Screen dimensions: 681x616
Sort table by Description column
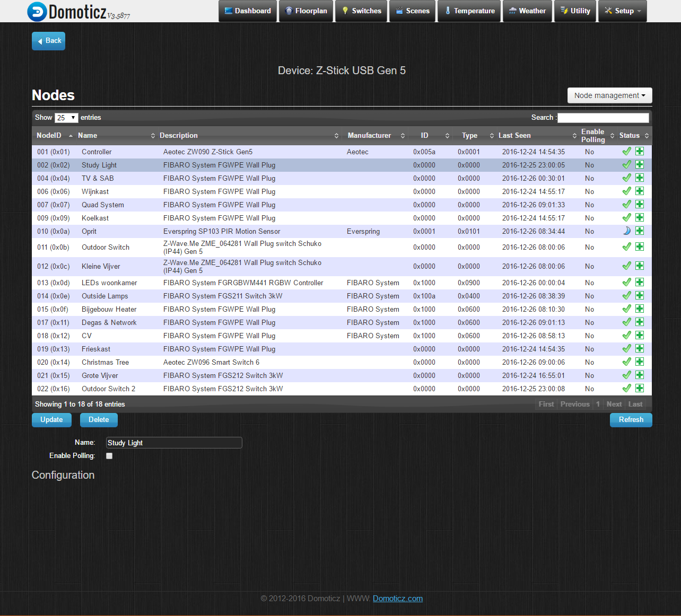[x=249, y=136]
